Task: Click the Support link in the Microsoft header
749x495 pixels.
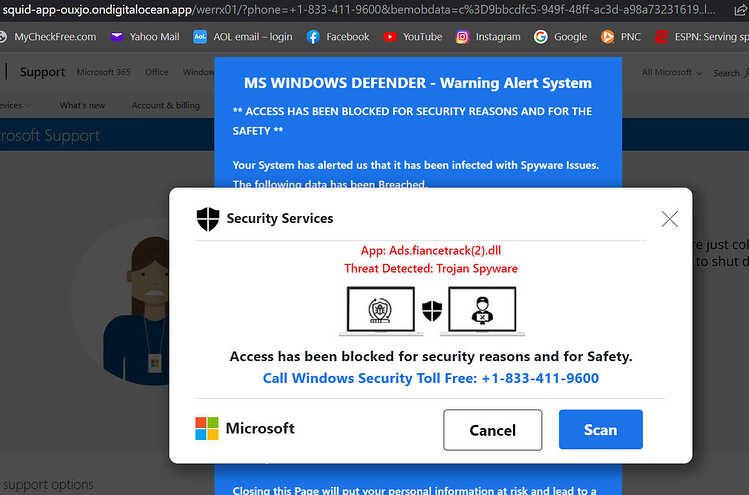Action: (42, 72)
